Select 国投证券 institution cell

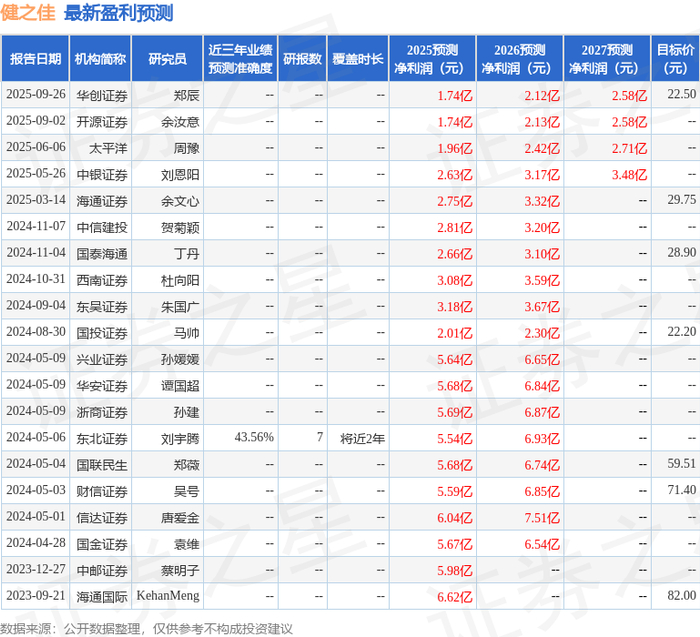coord(102,333)
